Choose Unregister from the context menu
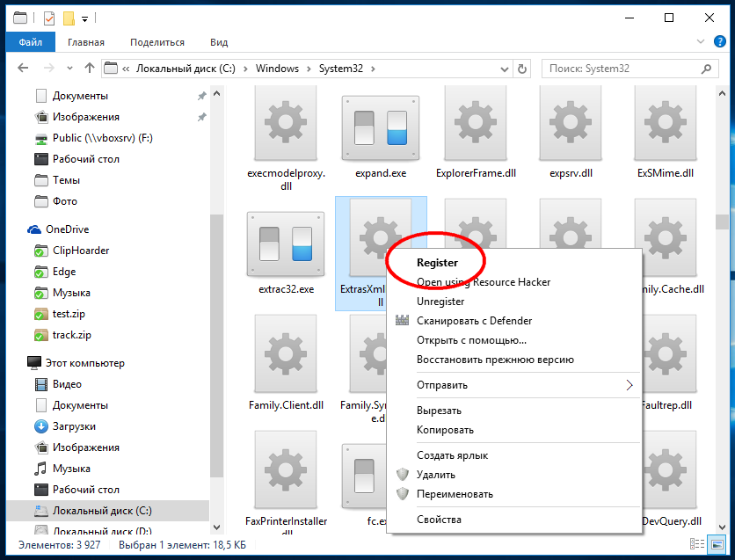The image size is (735, 560). tap(440, 302)
